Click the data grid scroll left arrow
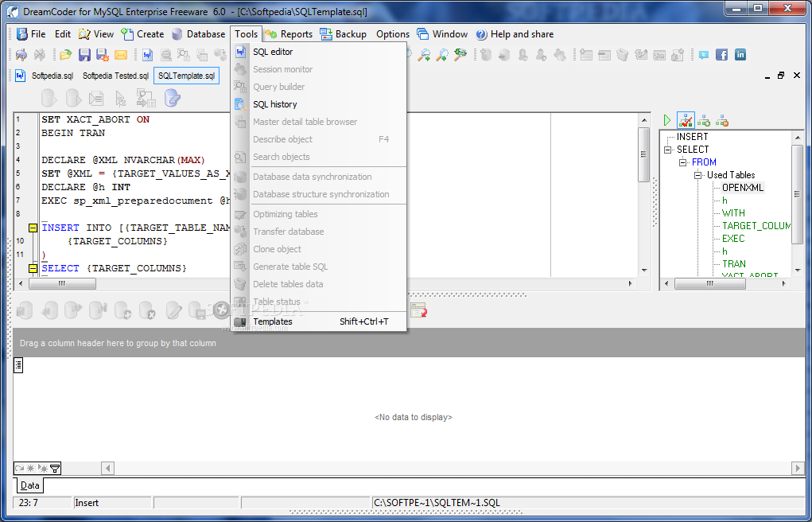Screen dimensions: 812x522 (107, 468)
